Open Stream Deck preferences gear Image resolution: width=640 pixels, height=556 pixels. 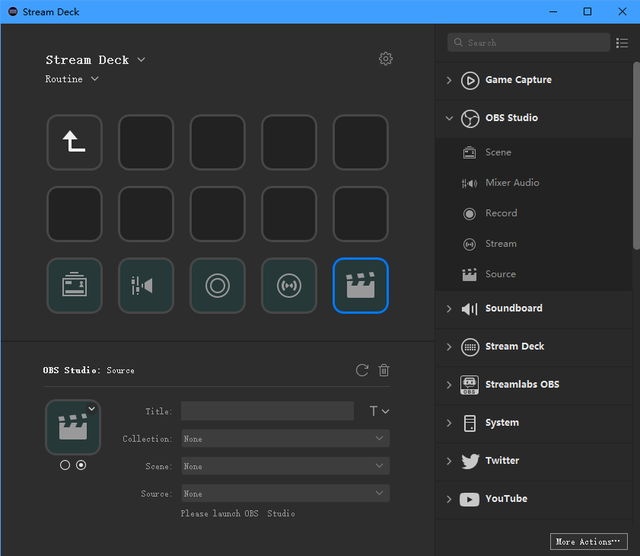(386, 59)
